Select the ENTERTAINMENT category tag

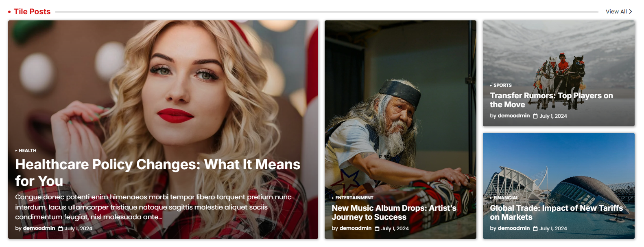pyautogui.click(x=354, y=198)
